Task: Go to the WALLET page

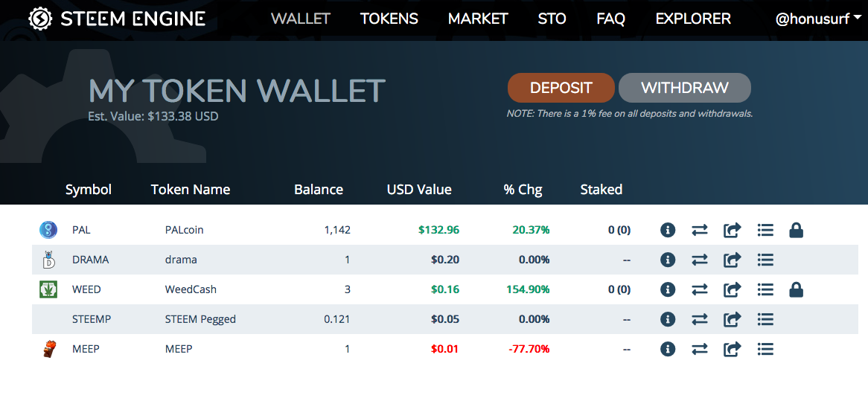Action: pos(301,19)
